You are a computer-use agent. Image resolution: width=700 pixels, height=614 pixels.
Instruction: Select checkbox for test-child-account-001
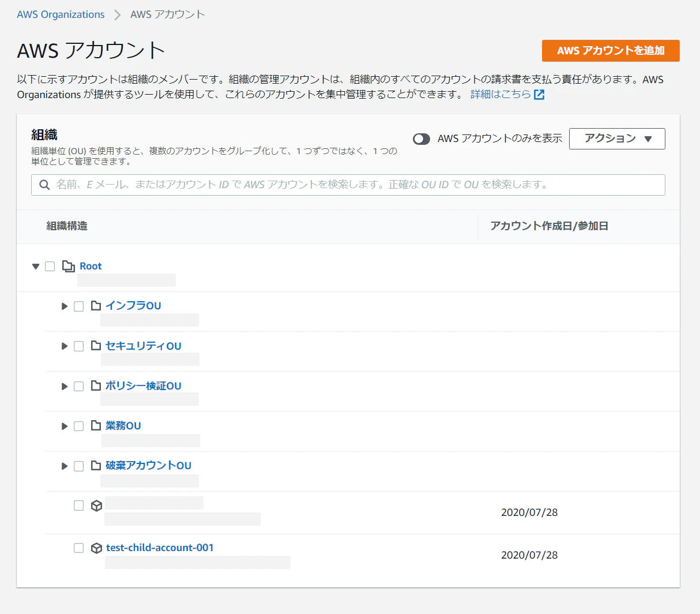[79, 548]
